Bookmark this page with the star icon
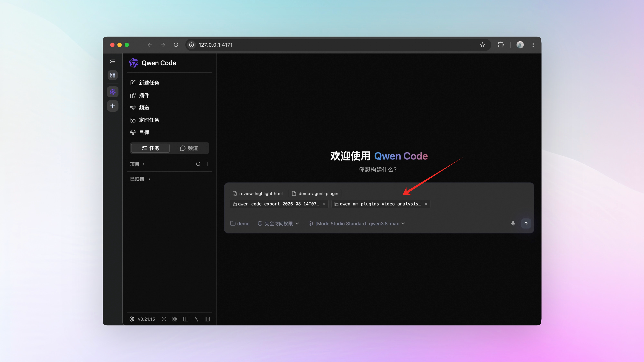This screenshot has height=362, width=644. click(x=482, y=45)
